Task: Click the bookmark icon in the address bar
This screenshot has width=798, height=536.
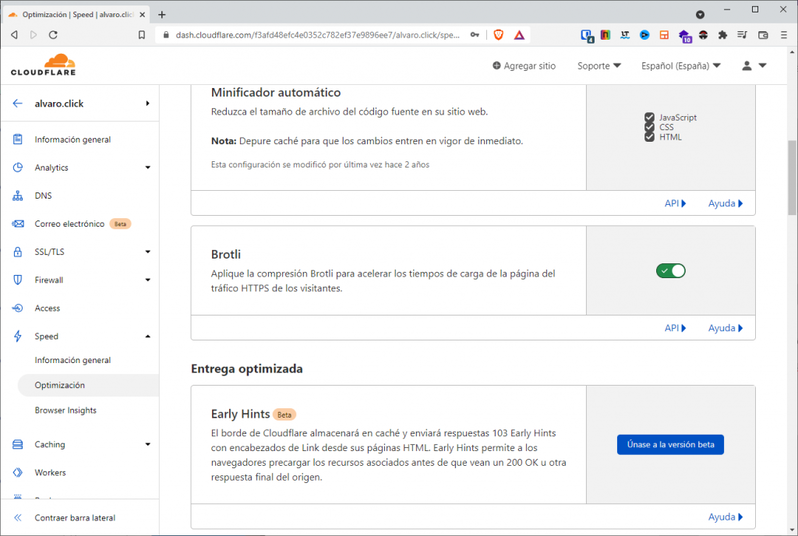Action: pyautogui.click(x=141, y=35)
